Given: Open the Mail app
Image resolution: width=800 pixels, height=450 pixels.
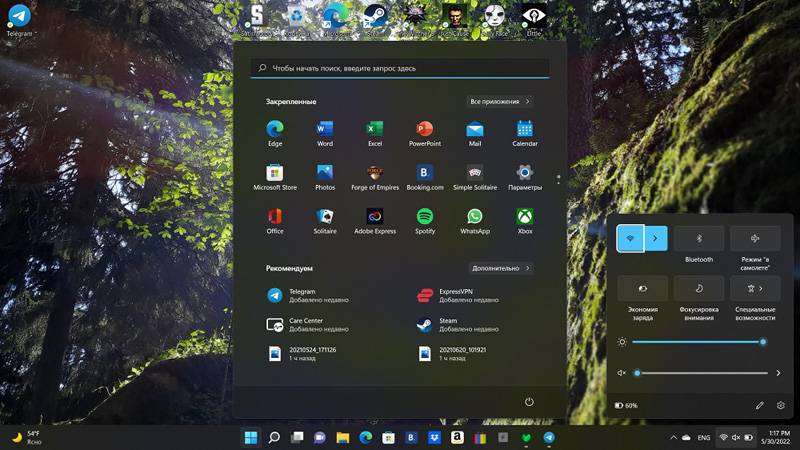Looking at the screenshot, I should pyautogui.click(x=474, y=134).
